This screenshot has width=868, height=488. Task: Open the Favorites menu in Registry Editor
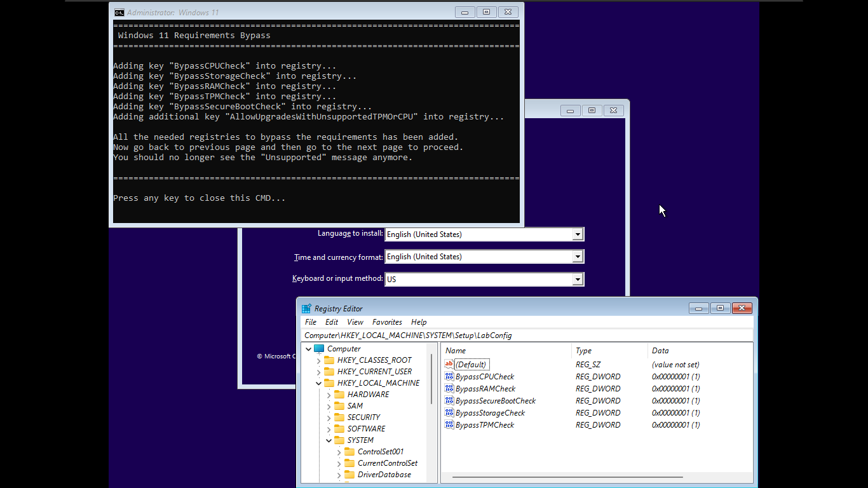click(x=387, y=322)
